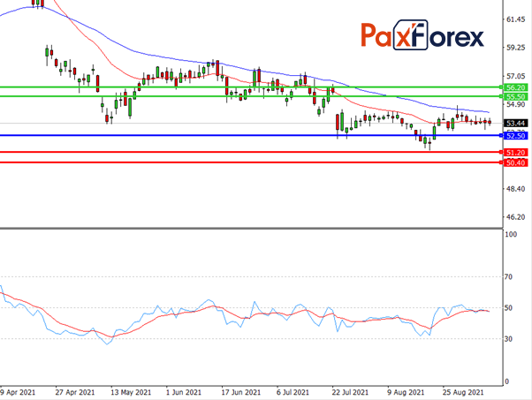This screenshot has height=400, width=532.
Task: Select the red 50.40 horizontal line
Action: point(251,162)
